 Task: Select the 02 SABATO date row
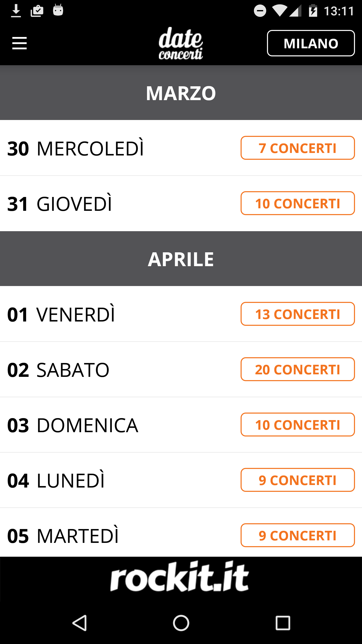point(181,369)
